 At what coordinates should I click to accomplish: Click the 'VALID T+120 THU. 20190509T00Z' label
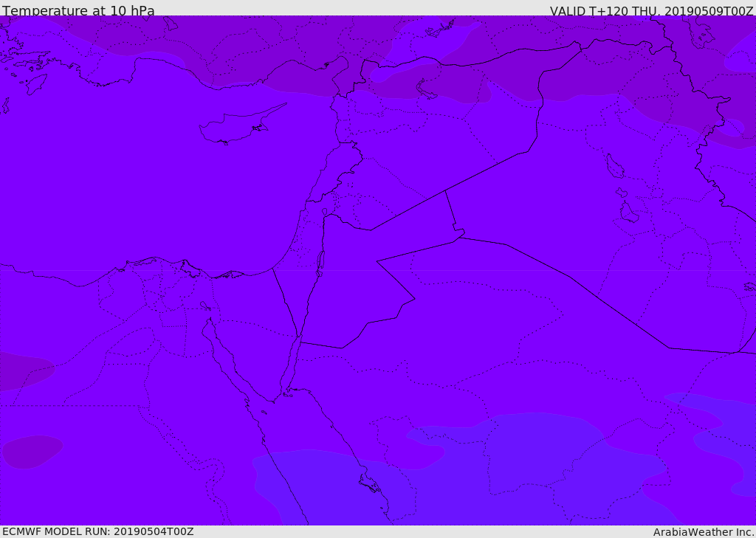651,10
